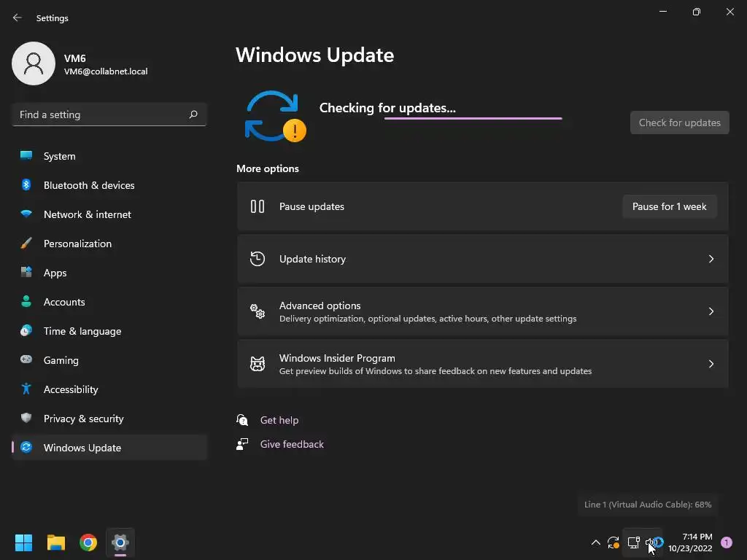Viewport: 747px width, 560px height.
Task: Show hidden tray icons chevron
Action: point(595,542)
